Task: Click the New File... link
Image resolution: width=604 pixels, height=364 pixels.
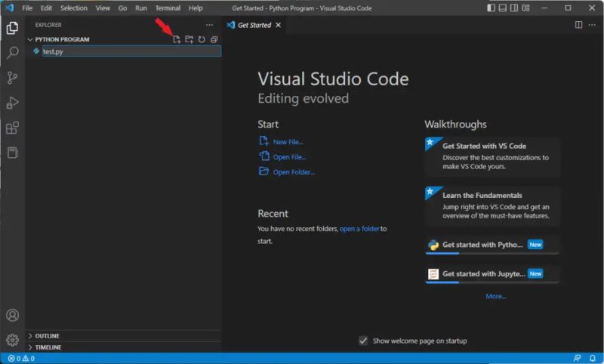Action: coord(288,142)
